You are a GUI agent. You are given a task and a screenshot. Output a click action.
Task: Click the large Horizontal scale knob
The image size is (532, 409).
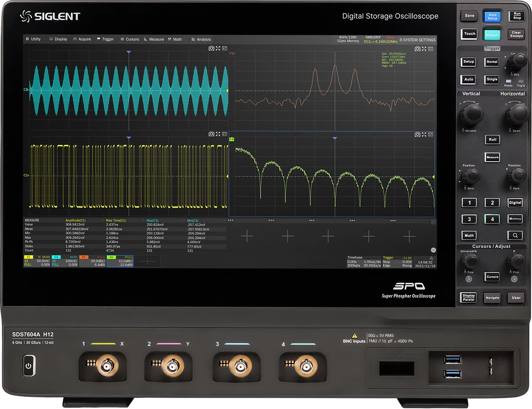(518, 114)
